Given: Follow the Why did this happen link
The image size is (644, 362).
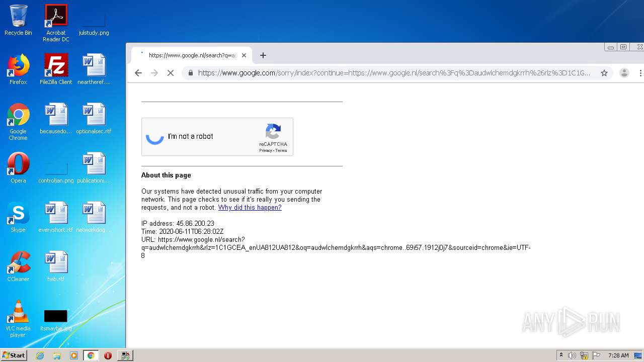Looking at the screenshot, I should 250,207.
